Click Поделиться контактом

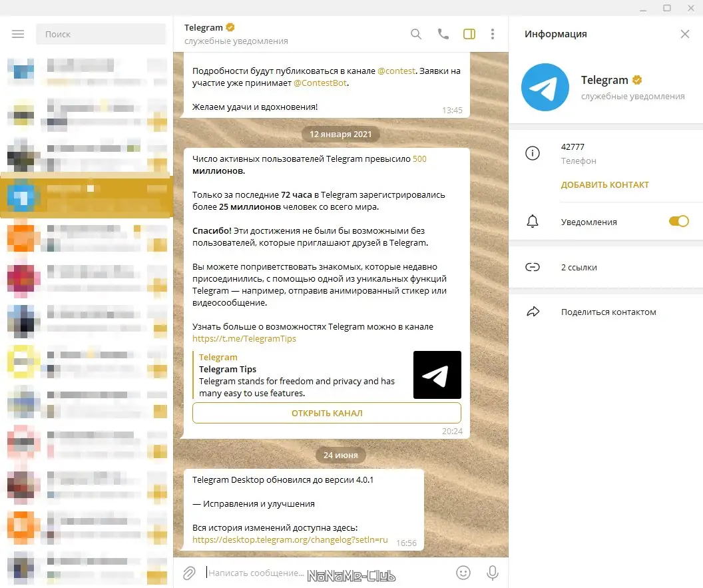tap(608, 312)
